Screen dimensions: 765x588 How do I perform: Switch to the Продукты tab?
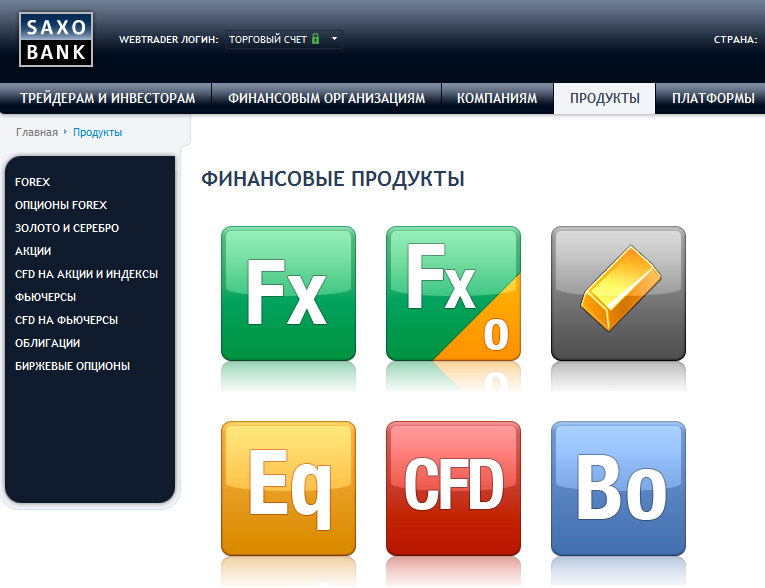[604, 98]
